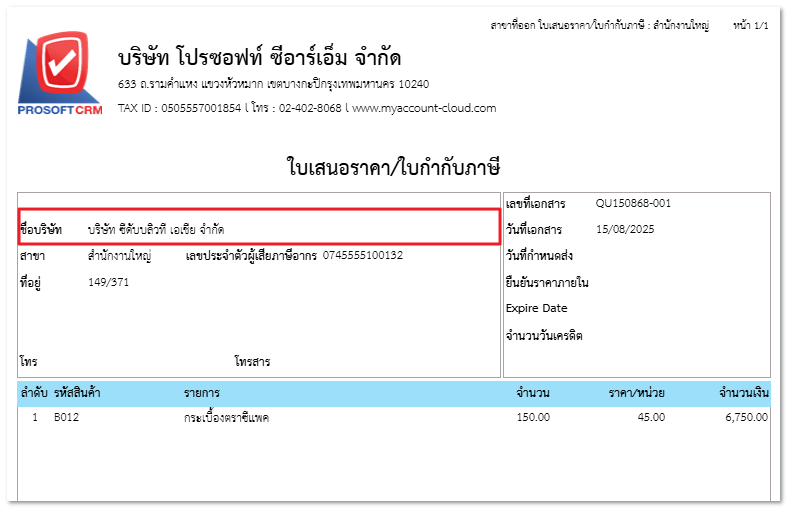Click the customer tax number 0745555100132
Image resolution: width=787 pixels, height=508 pixels.
pos(362,256)
